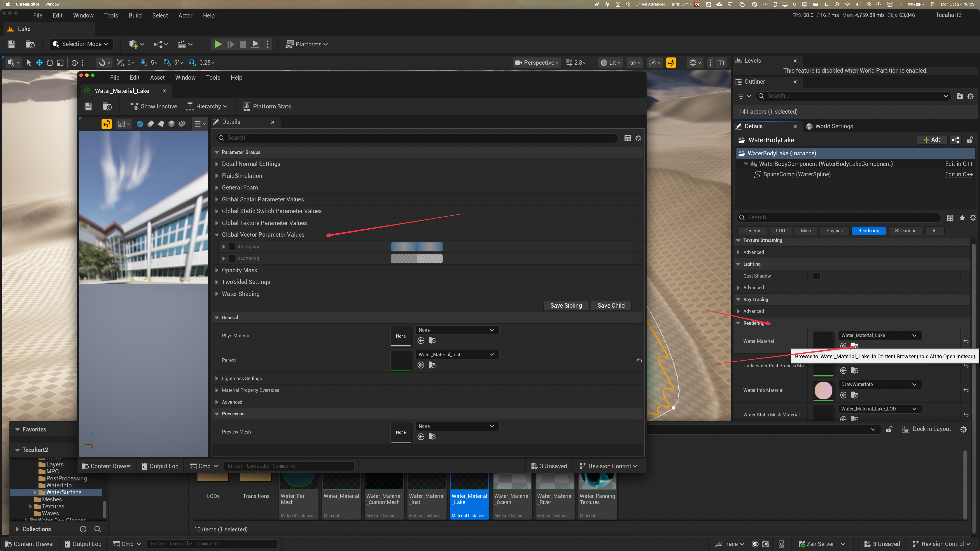
Task: Select the plane preview shape icon
Action: [161, 124]
